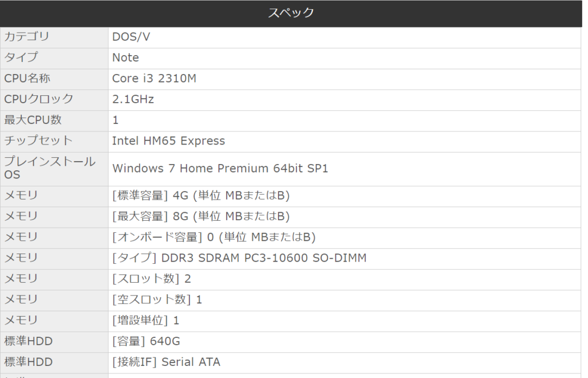Click the [オンボード容量] 0 value
Image resolution: width=588 pixels, height=378 pixels.
click(x=214, y=237)
